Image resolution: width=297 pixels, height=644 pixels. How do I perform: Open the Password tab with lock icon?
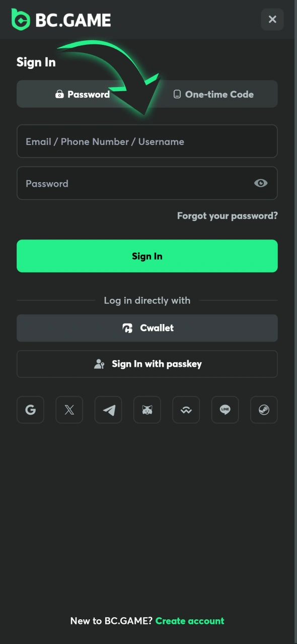(82, 94)
